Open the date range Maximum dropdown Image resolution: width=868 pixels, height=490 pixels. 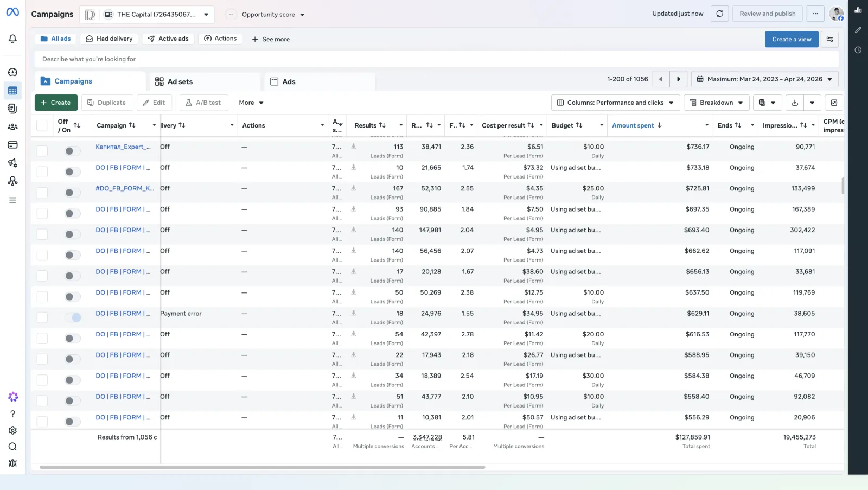(x=764, y=79)
